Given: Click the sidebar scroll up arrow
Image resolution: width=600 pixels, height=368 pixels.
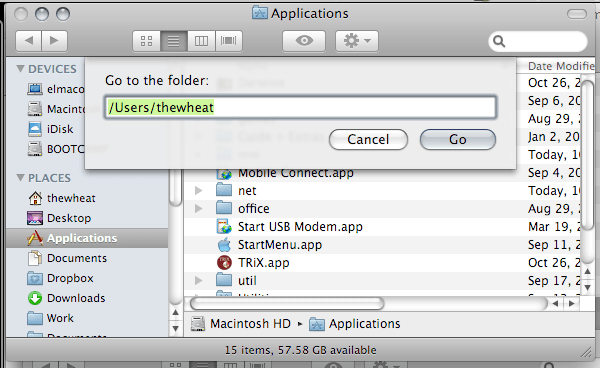Looking at the screenshot, I should tap(175, 313).
